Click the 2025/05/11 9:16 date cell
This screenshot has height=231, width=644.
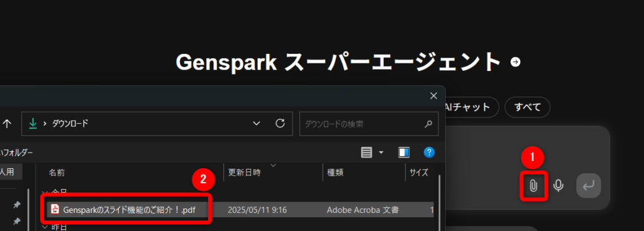[257, 210]
